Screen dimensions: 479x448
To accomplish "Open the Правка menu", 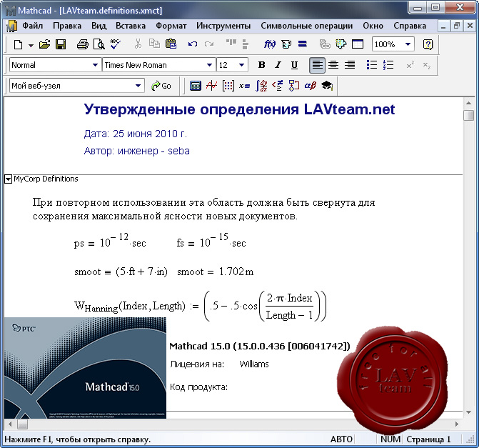I will coord(67,26).
